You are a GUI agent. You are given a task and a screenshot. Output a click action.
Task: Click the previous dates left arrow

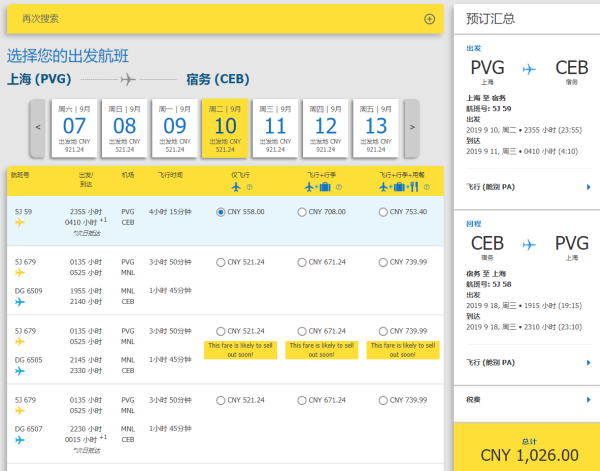pyautogui.click(x=38, y=128)
